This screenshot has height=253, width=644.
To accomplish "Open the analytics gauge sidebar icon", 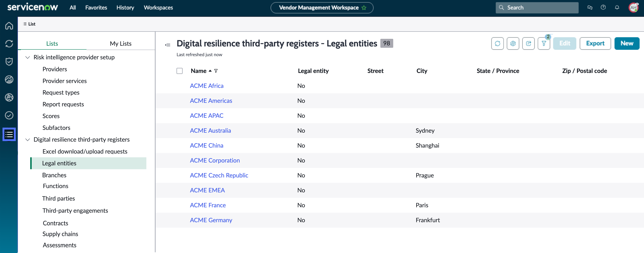I will point(9,79).
